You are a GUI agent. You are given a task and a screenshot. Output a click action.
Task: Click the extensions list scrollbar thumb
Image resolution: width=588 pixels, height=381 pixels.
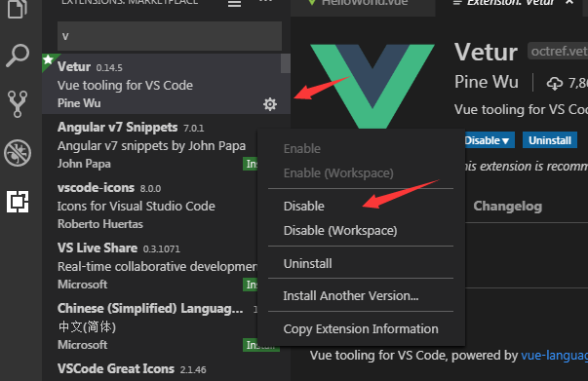[286, 63]
